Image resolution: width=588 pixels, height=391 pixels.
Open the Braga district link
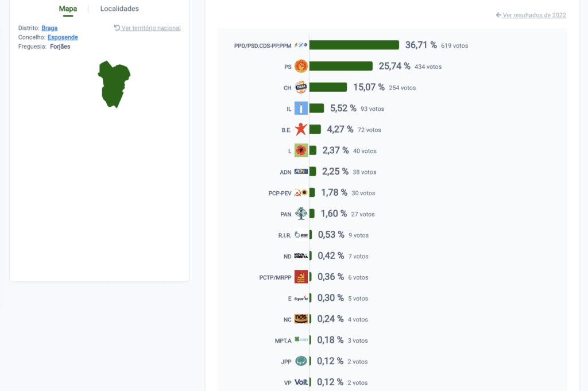point(49,28)
